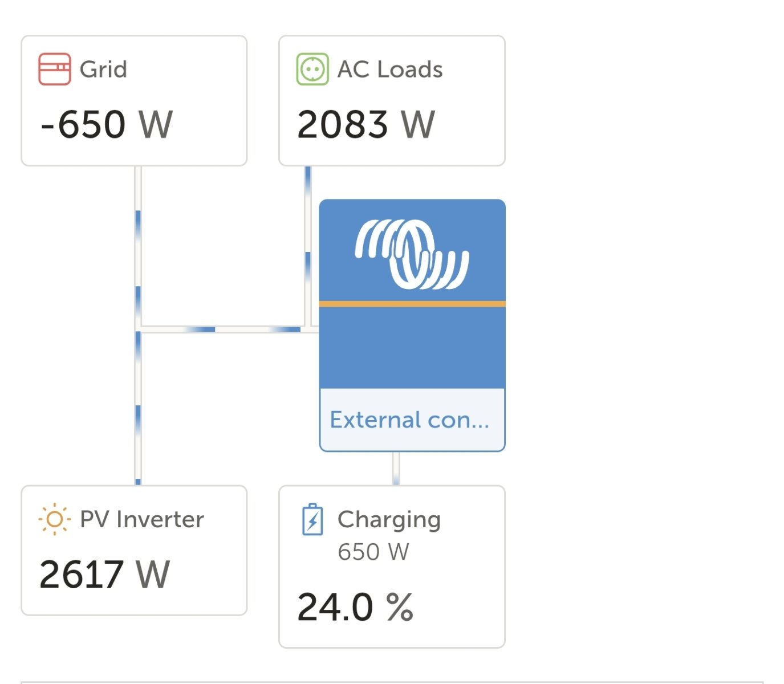This screenshot has width=784, height=684.
Task: Open the PV Inverter tile
Action: point(134,551)
